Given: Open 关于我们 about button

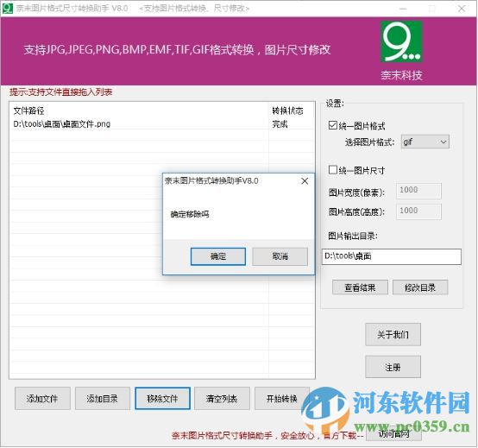Looking at the screenshot, I should 393,335.
